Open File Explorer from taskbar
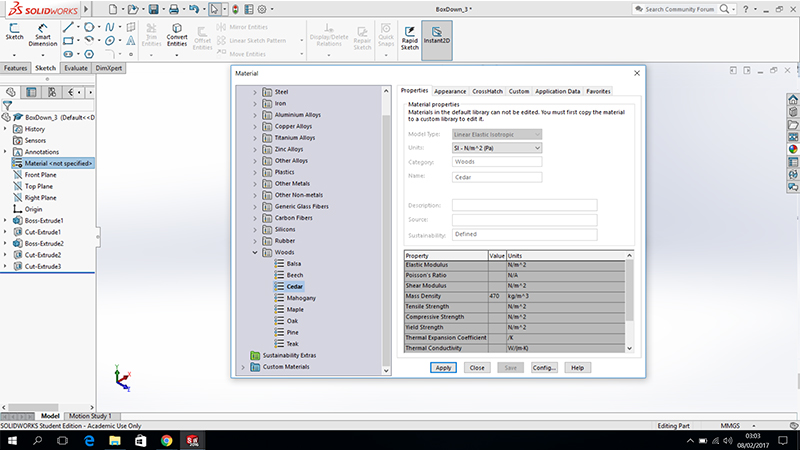Screen dimensions: 800x450 pos(115,440)
